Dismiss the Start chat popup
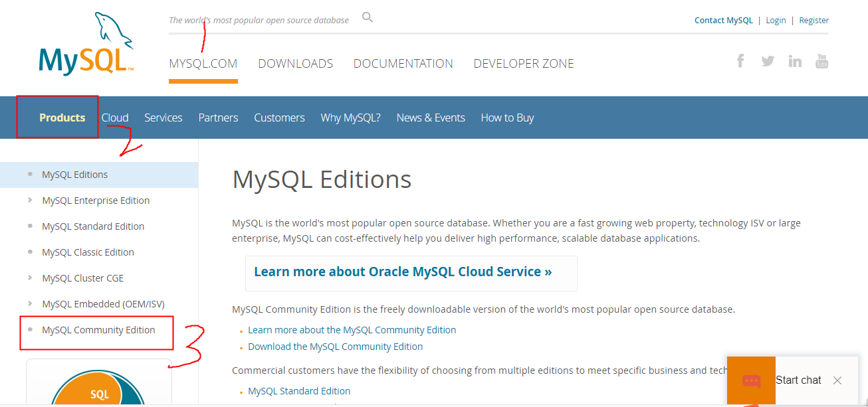Screen dimensions: 868x407 [x=836, y=380]
